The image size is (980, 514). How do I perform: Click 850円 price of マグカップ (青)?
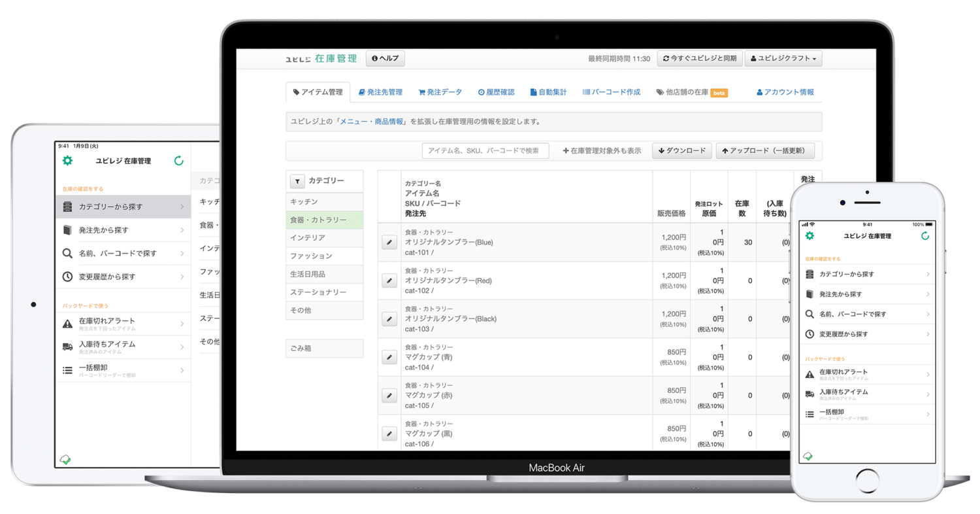point(676,352)
